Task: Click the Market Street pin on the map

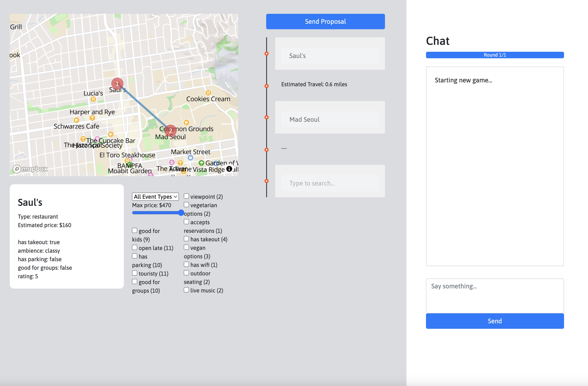Action: coord(190,157)
